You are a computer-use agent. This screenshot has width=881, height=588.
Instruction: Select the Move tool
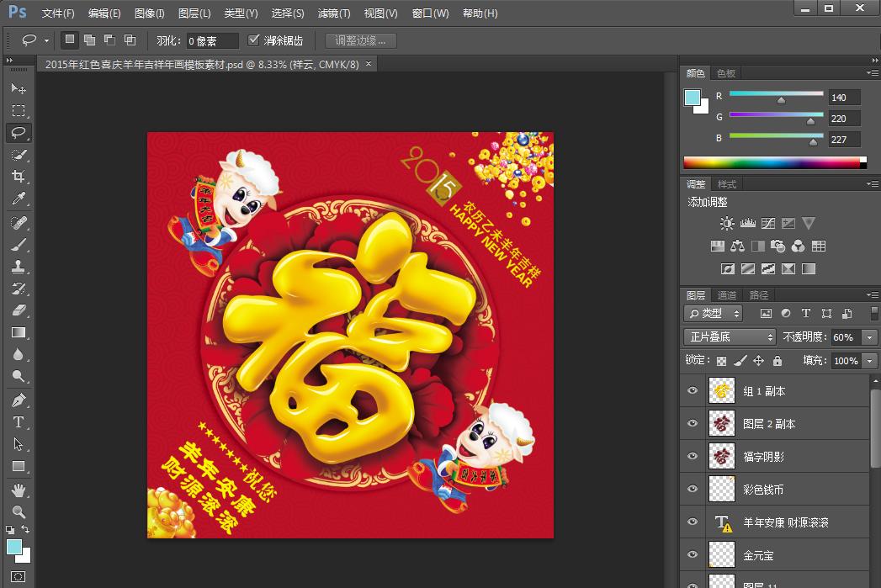pyautogui.click(x=19, y=88)
